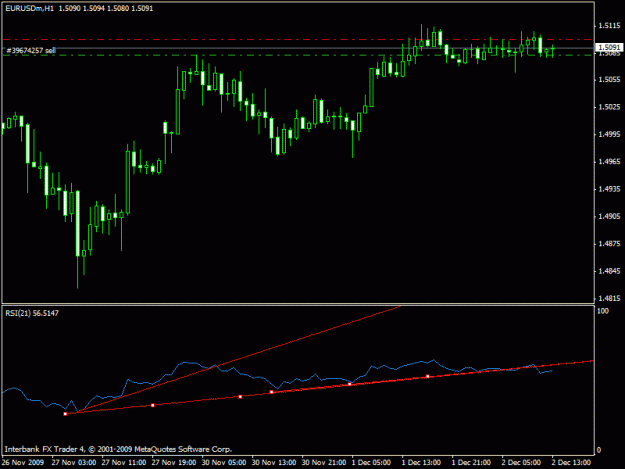Click the 27 Nov 11:00 time label
This screenshot has height=469, width=625.
click(124, 462)
